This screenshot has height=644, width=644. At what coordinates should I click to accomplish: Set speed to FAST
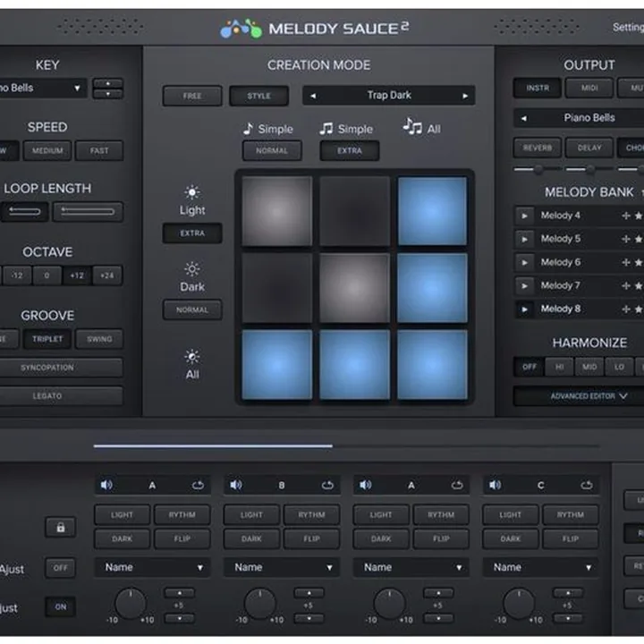[x=99, y=151]
